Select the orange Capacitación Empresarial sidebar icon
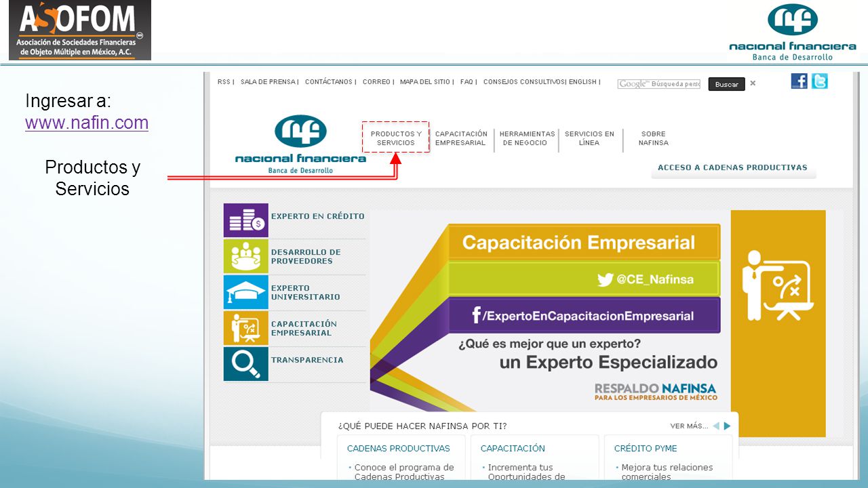The height and width of the screenshot is (488, 868). [246, 328]
